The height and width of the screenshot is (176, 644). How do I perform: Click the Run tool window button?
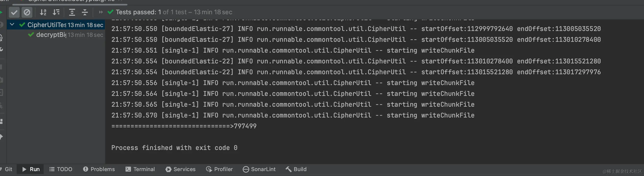[x=31, y=169]
